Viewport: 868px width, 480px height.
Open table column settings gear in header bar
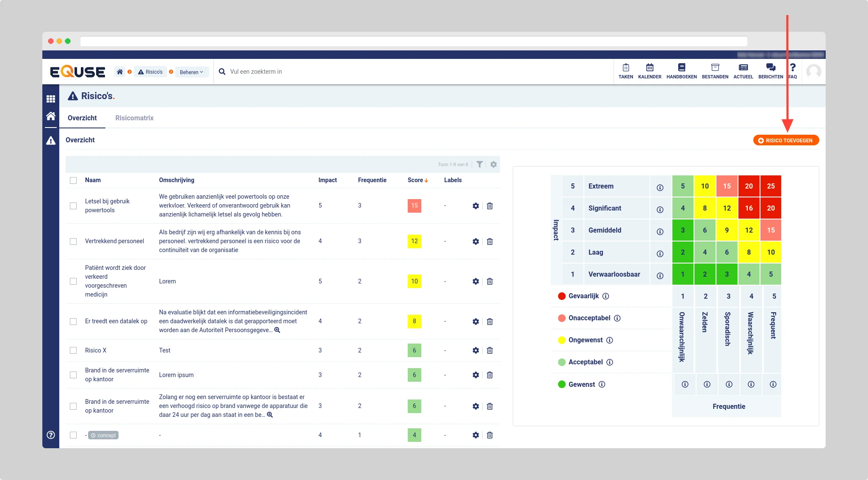[x=493, y=164]
